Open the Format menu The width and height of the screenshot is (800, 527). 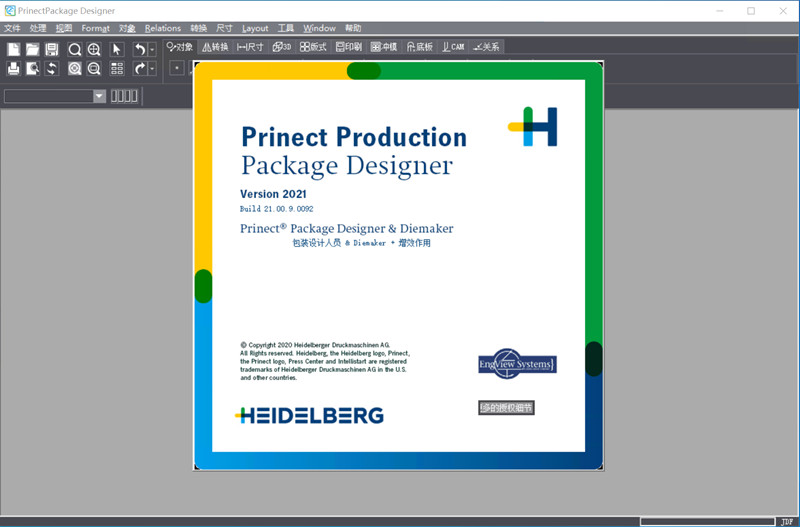(x=95, y=28)
